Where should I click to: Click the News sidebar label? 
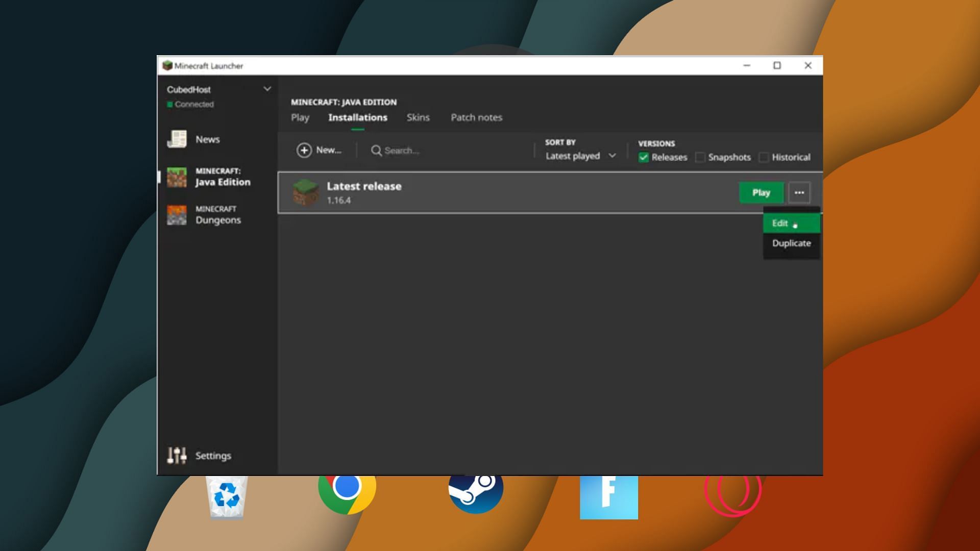point(208,139)
